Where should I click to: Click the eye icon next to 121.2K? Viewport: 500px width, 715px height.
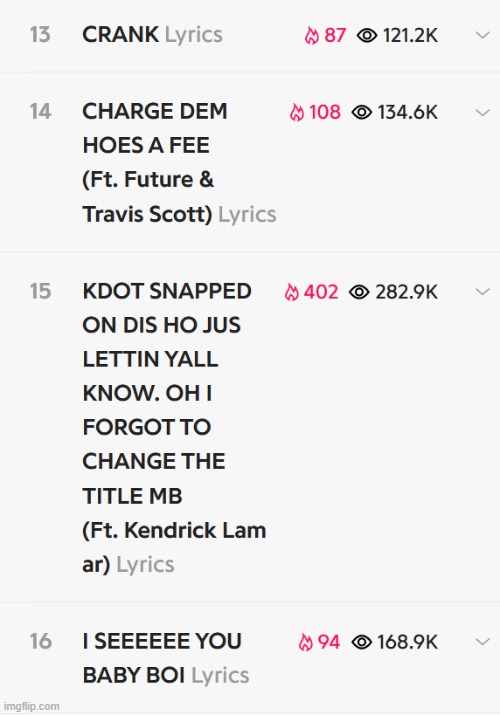367,36
